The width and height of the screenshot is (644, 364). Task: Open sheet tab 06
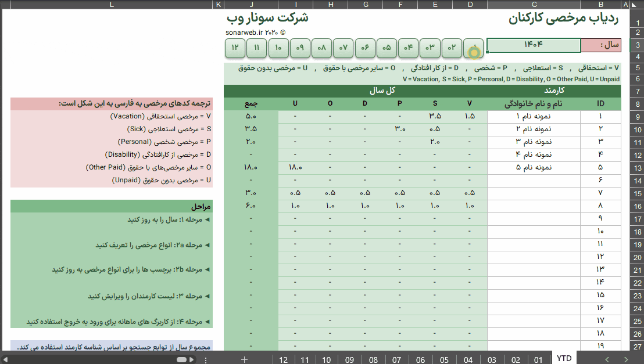pos(421,359)
